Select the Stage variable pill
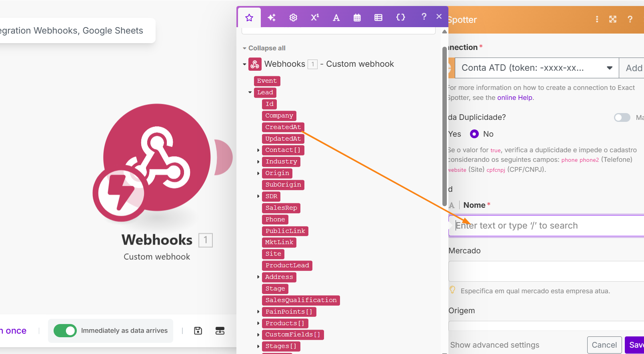The image size is (644, 354). pos(275,289)
